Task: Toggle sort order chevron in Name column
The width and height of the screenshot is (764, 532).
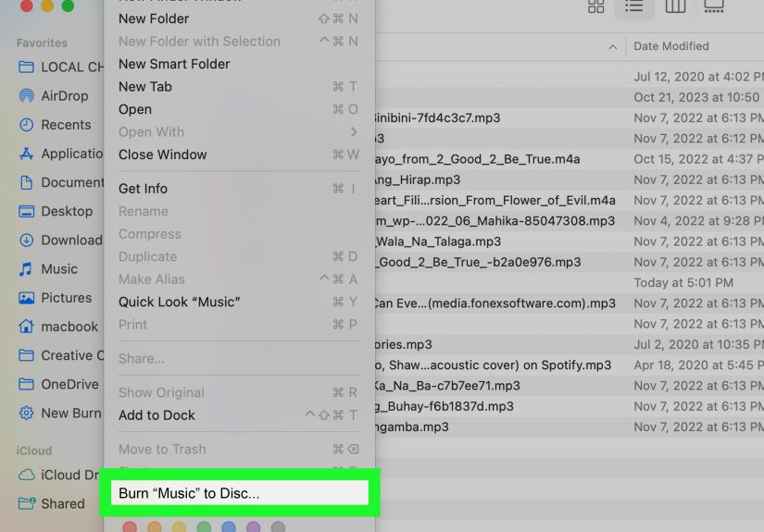Action: click(x=612, y=47)
